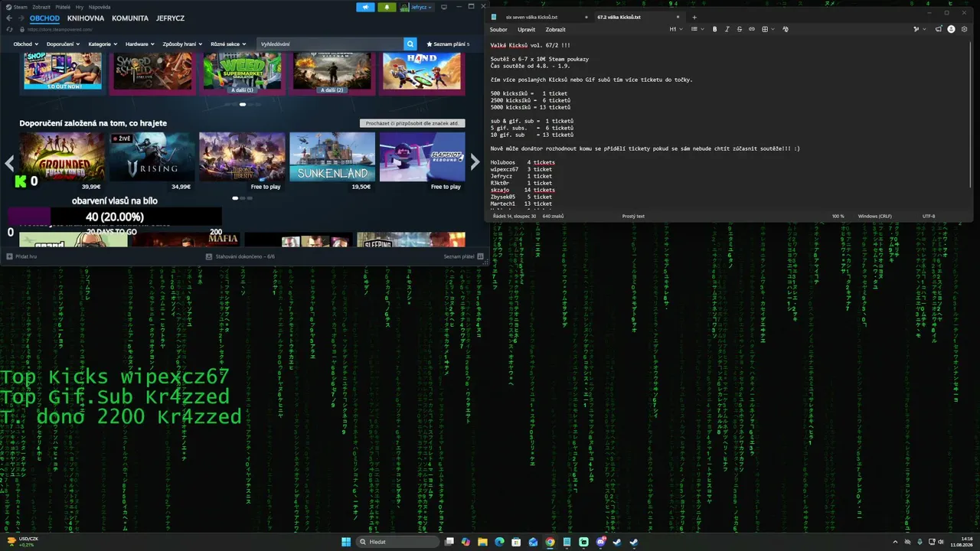The width and height of the screenshot is (980, 551).
Task: Open the Copilot dropdown in Notepad
Action: (918, 29)
